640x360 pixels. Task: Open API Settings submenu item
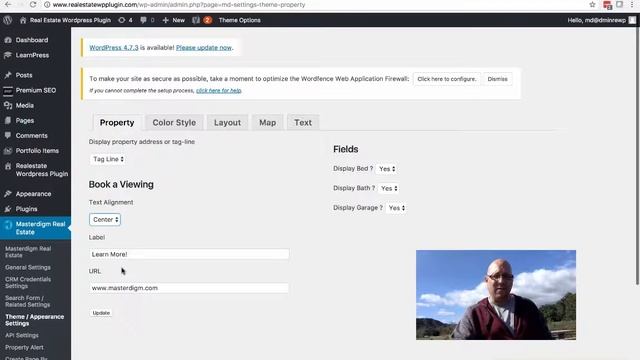[x=22, y=335]
